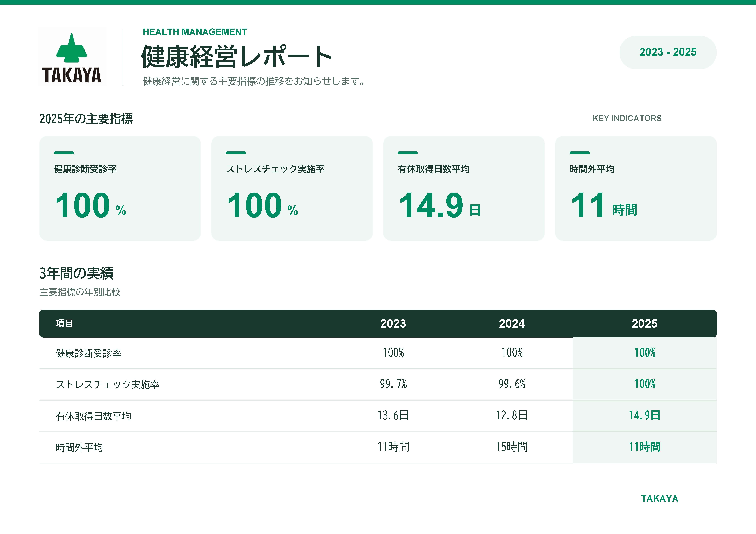756x534 pixels.
Task: Select the ストレスチェック実施率 table row label
Action: [107, 385]
